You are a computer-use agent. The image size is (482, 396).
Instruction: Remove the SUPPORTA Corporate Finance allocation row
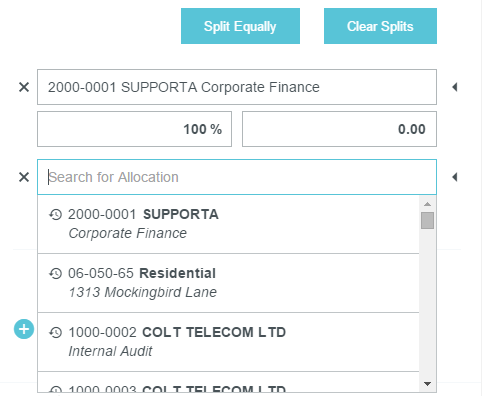(24, 87)
